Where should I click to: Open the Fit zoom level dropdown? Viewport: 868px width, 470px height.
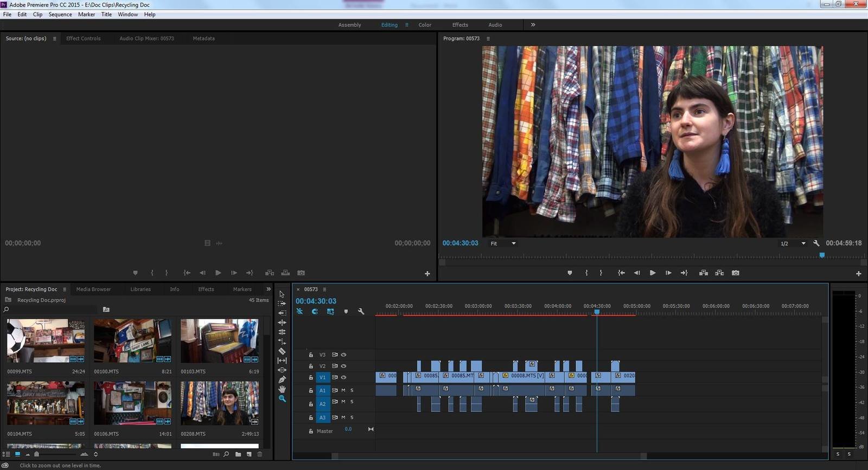click(503, 243)
